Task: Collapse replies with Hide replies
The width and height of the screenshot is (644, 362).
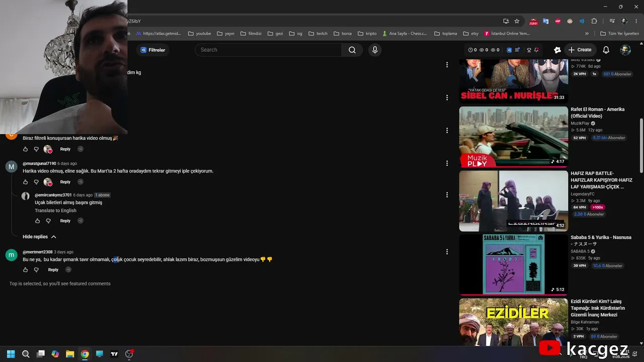Action: click(39, 237)
